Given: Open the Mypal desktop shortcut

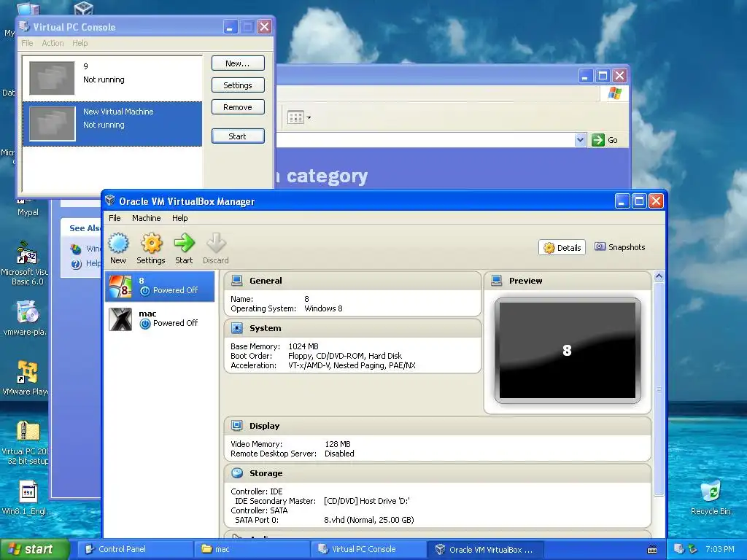Looking at the screenshot, I should click(28, 207).
